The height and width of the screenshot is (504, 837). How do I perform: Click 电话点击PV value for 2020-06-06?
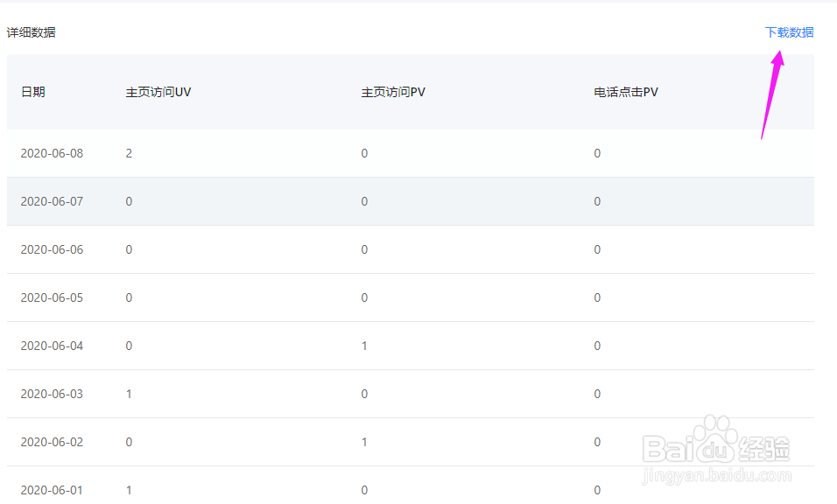(x=597, y=249)
